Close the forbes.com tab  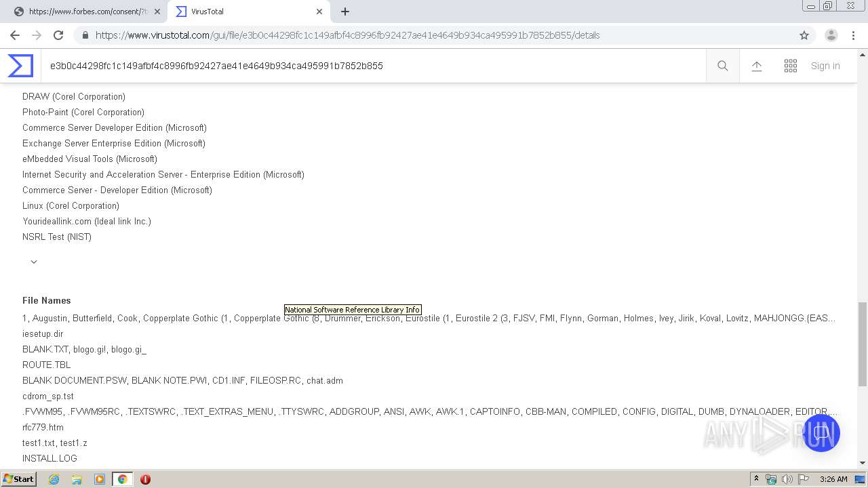coord(157,12)
